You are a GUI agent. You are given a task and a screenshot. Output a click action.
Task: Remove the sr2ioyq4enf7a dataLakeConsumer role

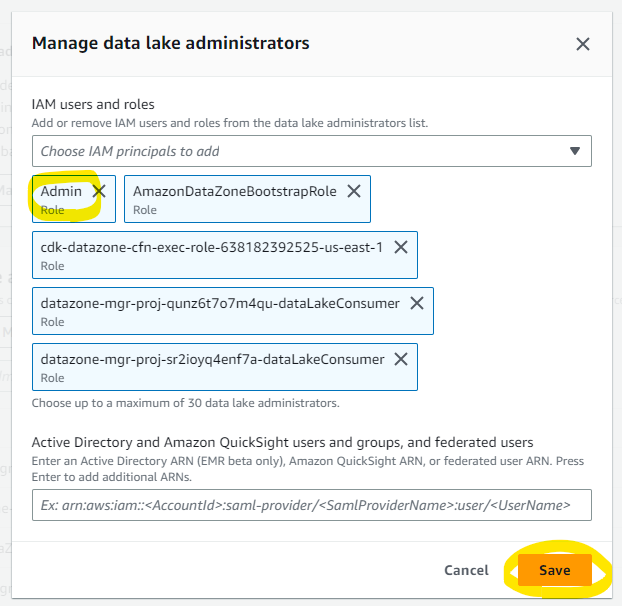pyautogui.click(x=401, y=359)
